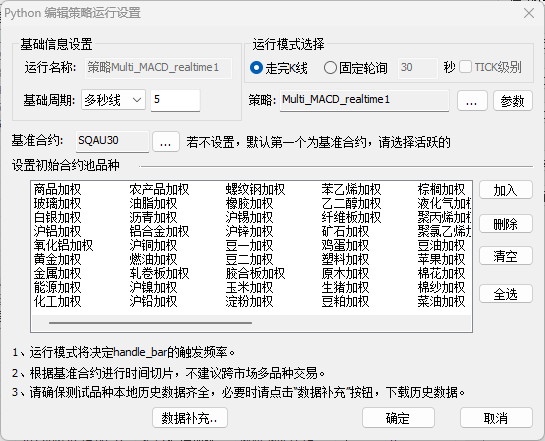
Task: Open the 基础周期 多秒线 dropdown
Action: pos(113,100)
